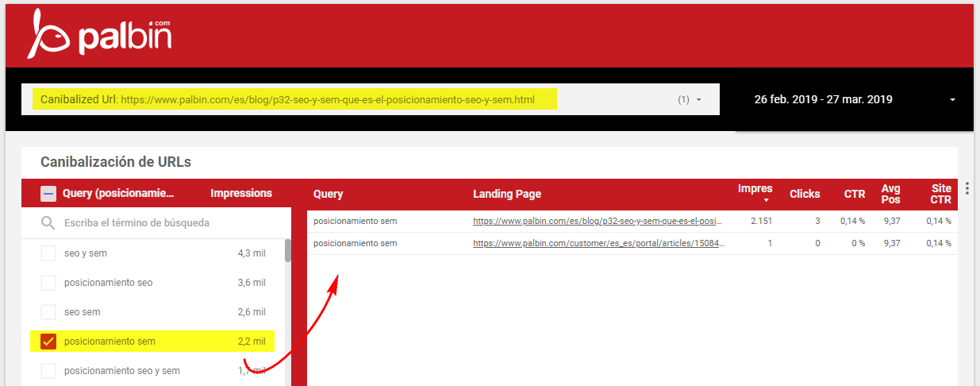Select the 'posicionamiento seo' label text
The height and width of the screenshot is (386, 980).
click(x=108, y=283)
